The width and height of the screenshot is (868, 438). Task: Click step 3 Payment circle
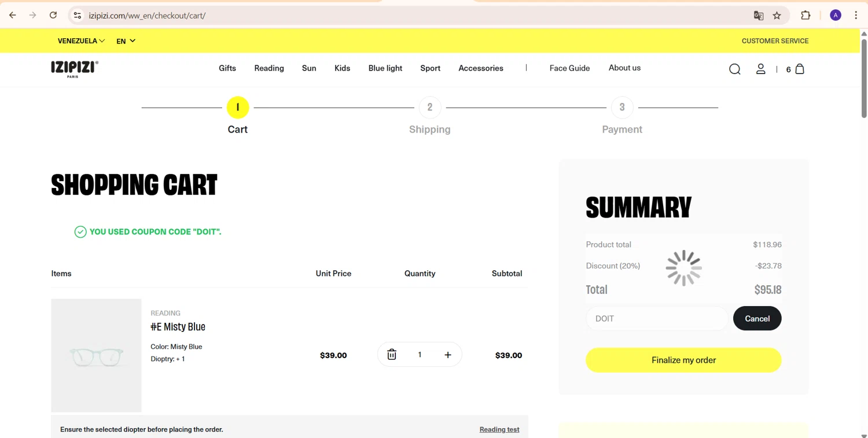[x=622, y=107]
